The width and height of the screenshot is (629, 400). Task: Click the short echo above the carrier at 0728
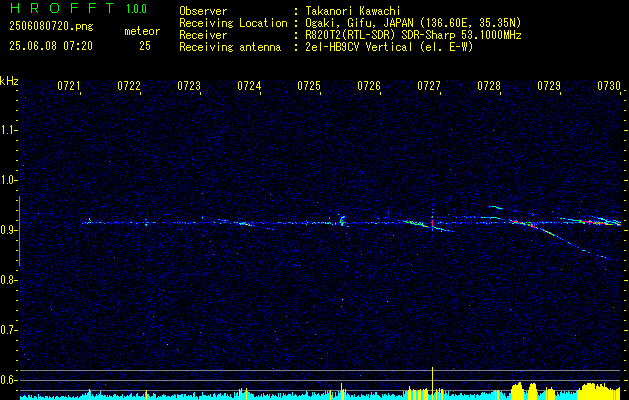click(496, 207)
